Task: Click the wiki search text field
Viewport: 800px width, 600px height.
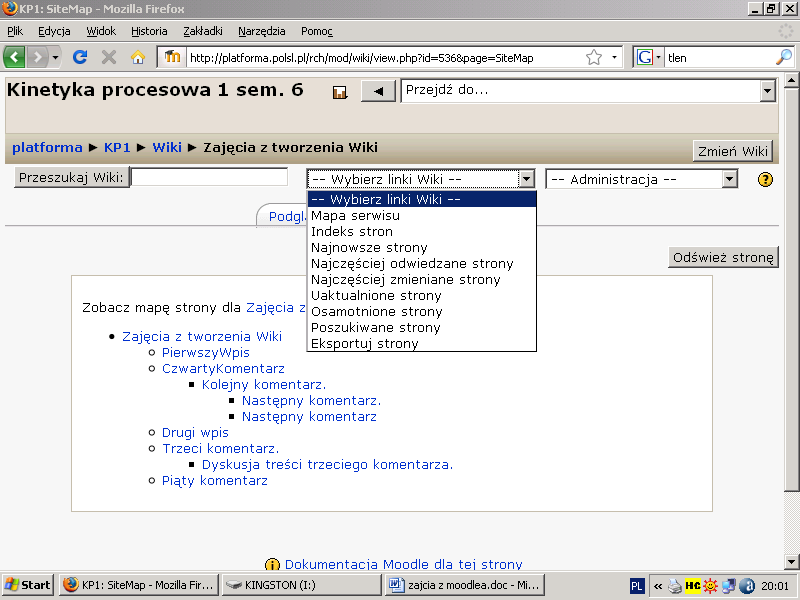Action: tap(210, 177)
